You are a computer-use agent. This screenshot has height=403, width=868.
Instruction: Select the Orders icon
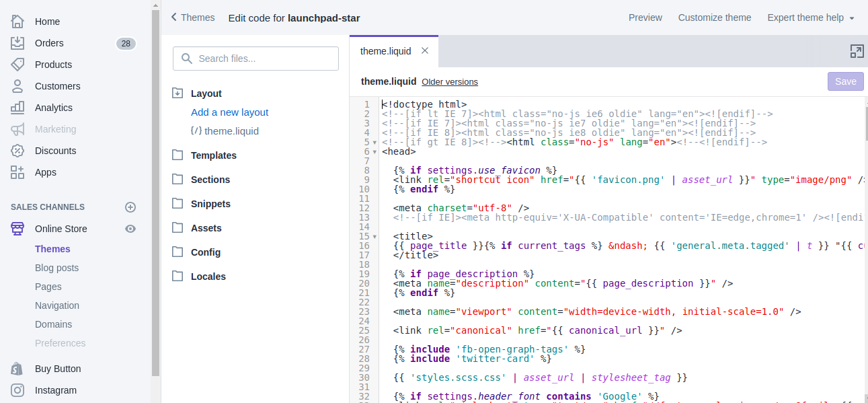click(18, 42)
